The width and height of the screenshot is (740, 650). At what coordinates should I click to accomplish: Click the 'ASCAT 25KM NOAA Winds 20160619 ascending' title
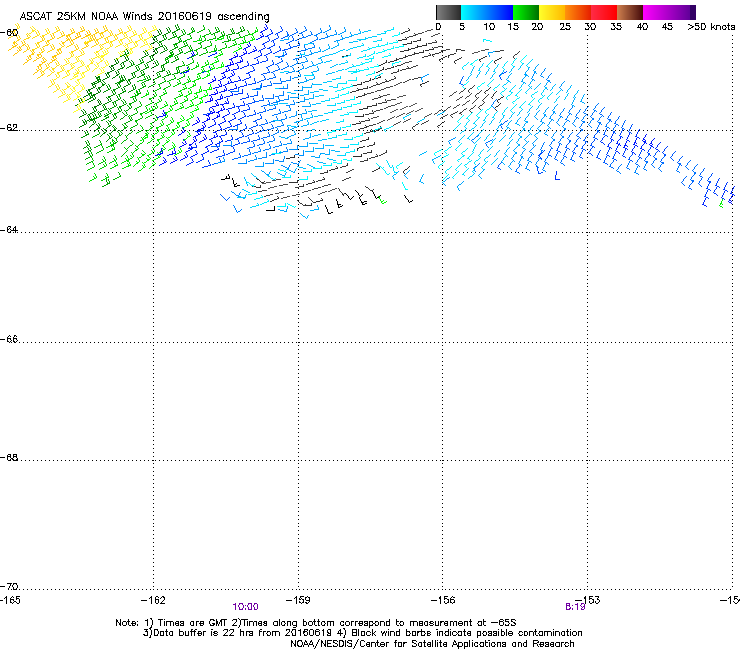pos(144,16)
